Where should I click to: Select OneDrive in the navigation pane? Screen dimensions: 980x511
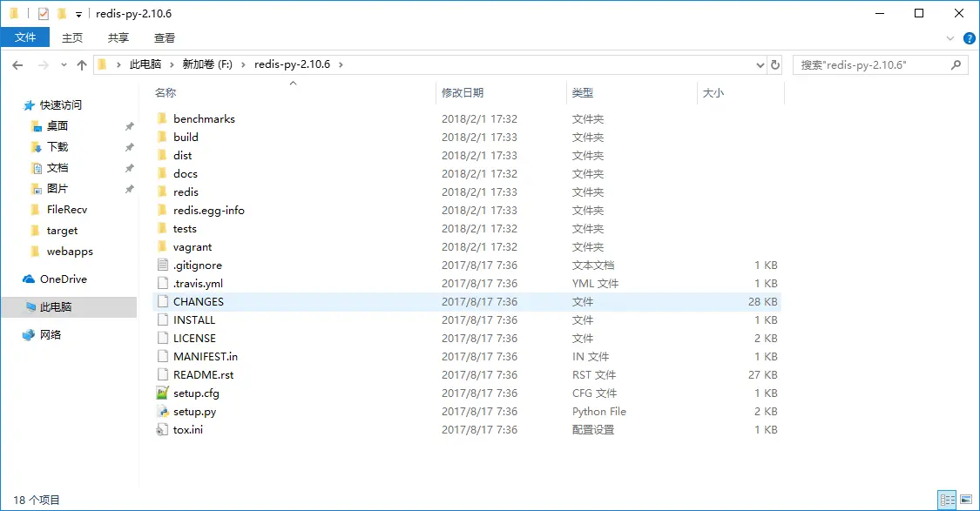point(63,279)
